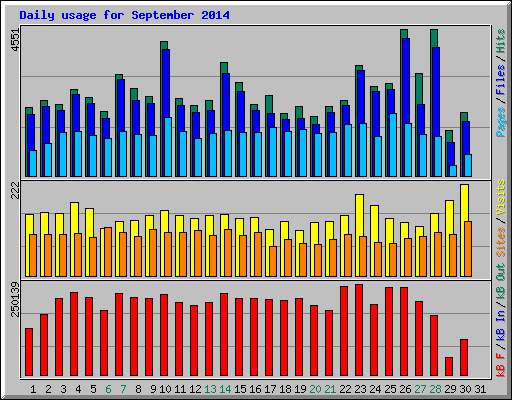This screenshot has height=400, width=512.
Task: Click day label '15' on the x-axis
Action: 240,389
